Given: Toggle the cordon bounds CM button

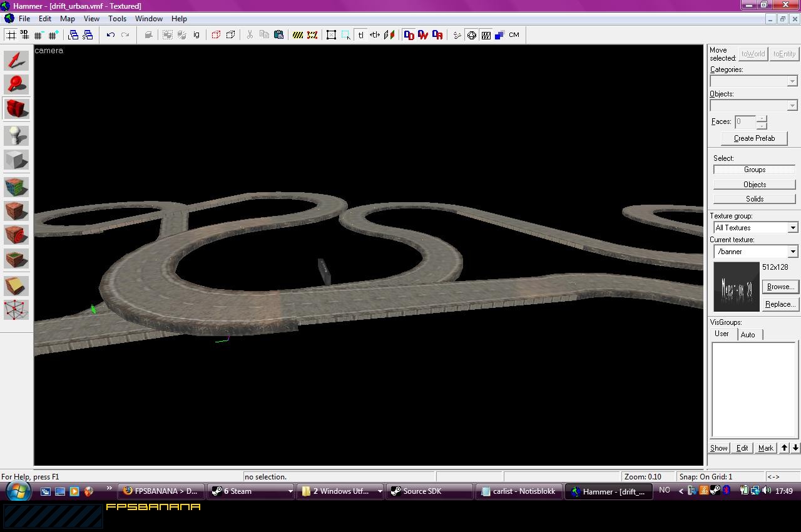Looking at the screenshot, I should click(513, 35).
